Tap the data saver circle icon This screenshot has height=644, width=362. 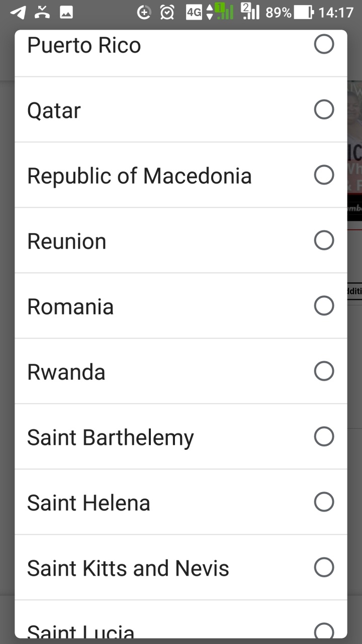pos(144,12)
